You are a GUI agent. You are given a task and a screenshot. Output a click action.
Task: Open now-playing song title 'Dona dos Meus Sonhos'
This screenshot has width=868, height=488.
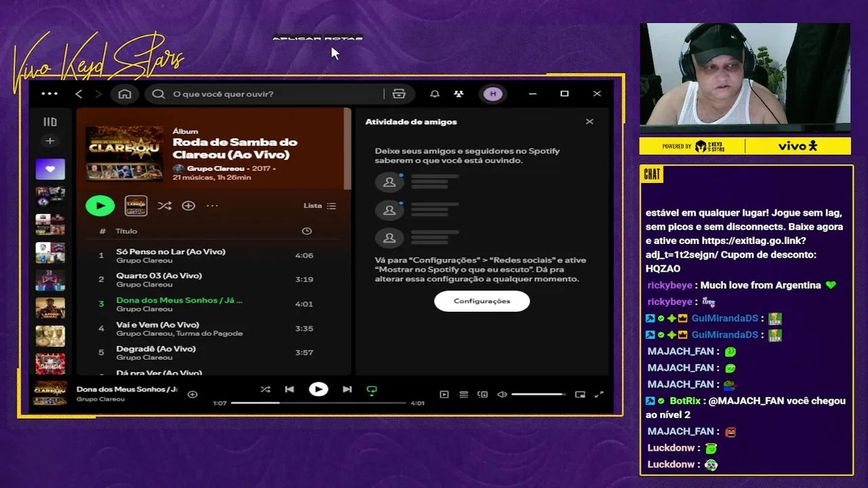tap(127, 389)
